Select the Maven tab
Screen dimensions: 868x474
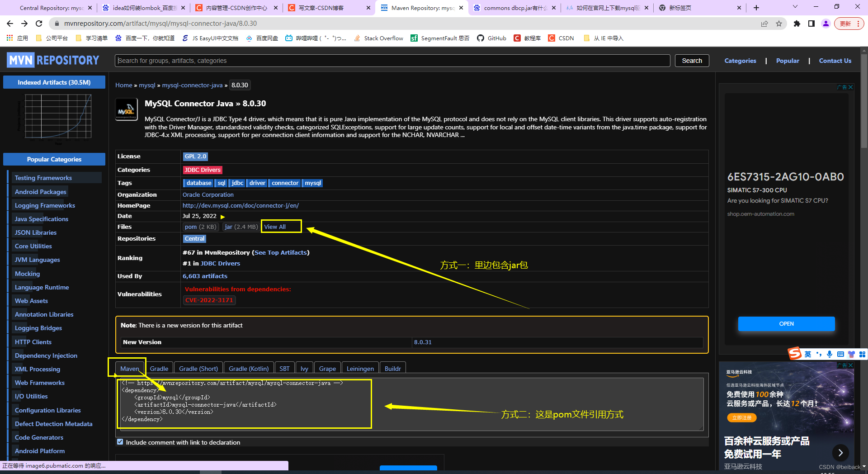pyautogui.click(x=130, y=368)
